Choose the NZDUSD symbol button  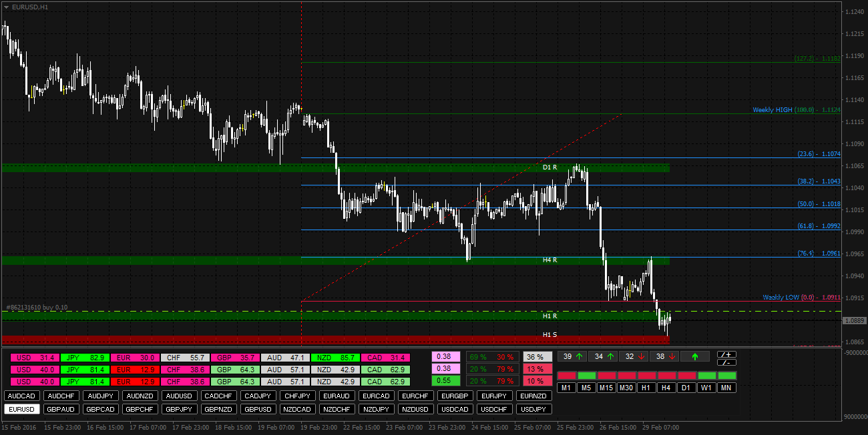[416, 409]
